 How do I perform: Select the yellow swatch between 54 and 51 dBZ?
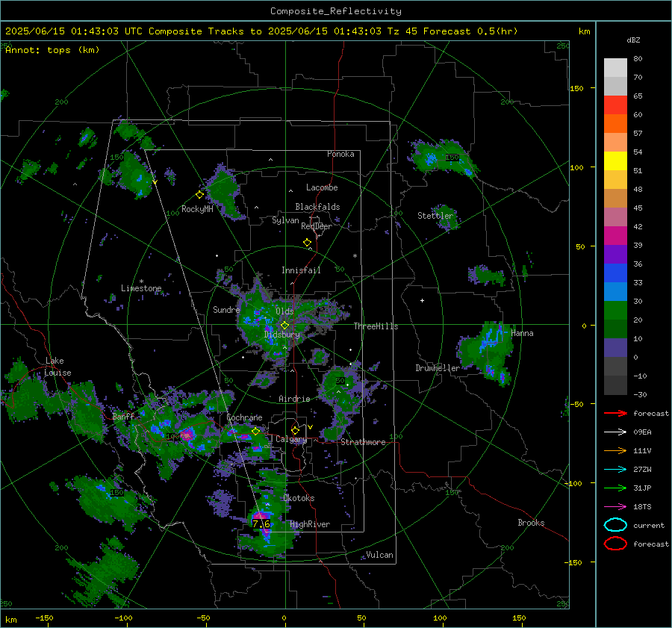615,161
